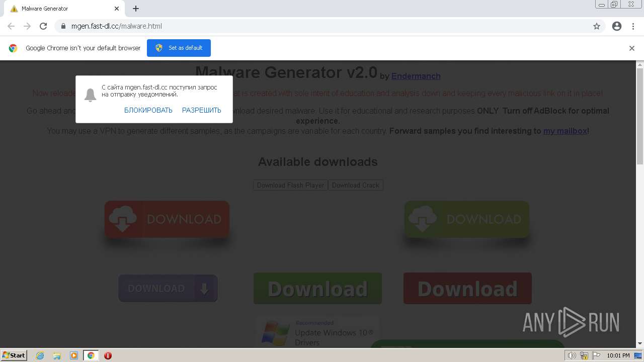
Task: Click the tray volume speaker icon
Action: [x=572, y=355]
